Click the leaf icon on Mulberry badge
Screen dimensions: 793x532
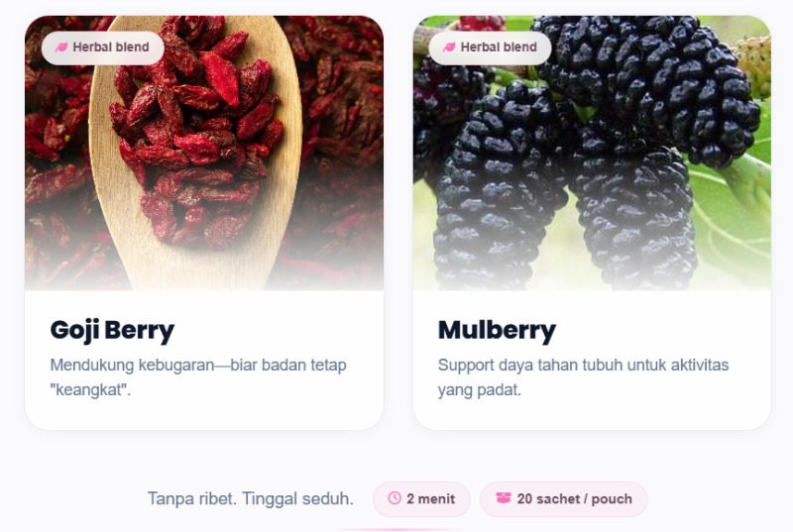click(x=449, y=47)
